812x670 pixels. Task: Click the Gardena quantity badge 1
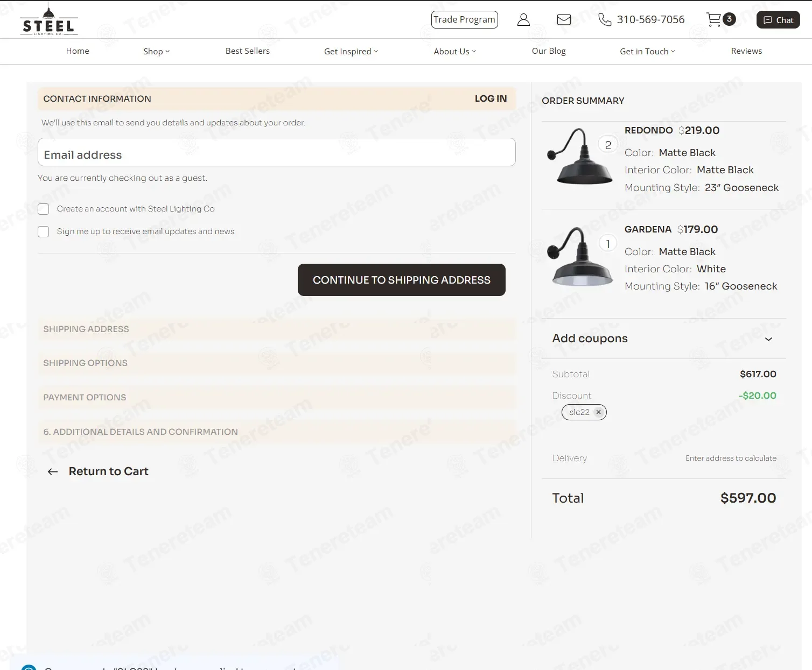click(608, 244)
